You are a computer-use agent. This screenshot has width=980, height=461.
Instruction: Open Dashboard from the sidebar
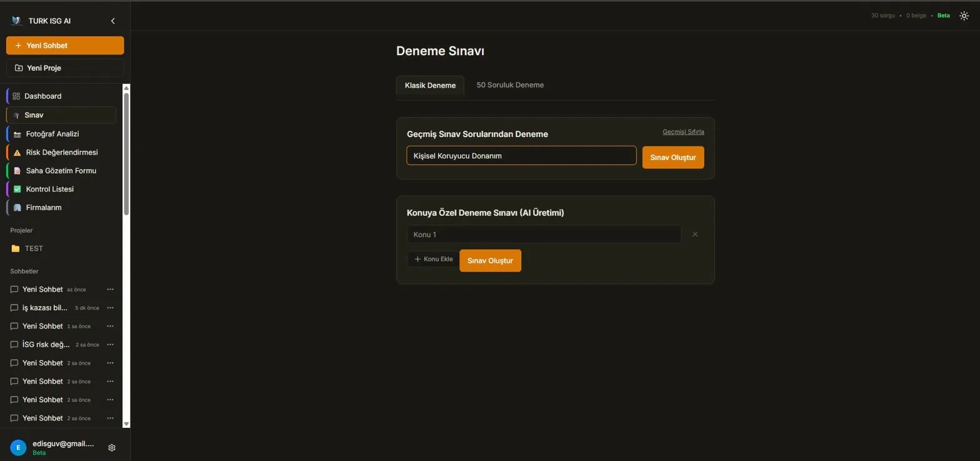tap(42, 96)
